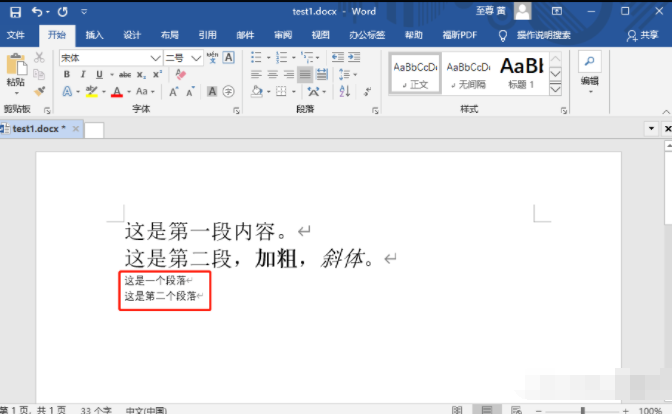Insert an enclosed character with the circled 字 icon
The image size is (672, 414).
point(228,91)
